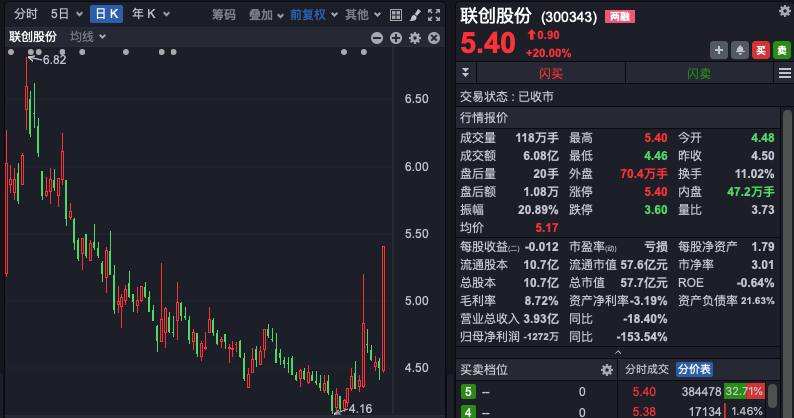Screen dimensions: 794x418
Task: Set a price alert with bell icon
Action: 740,50
